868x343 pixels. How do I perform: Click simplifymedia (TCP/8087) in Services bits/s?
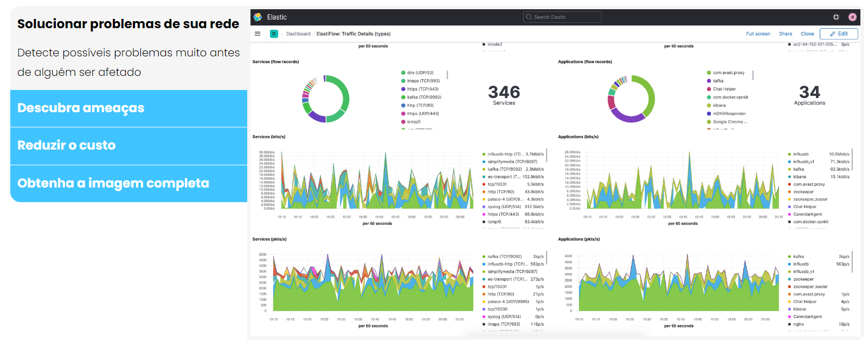(x=510, y=161)
